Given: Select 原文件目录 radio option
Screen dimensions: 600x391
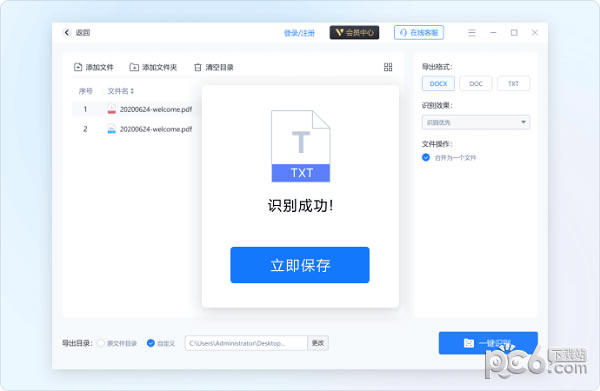Looking at the screenshot, I should pyautogui.click(x=101, y=343).
